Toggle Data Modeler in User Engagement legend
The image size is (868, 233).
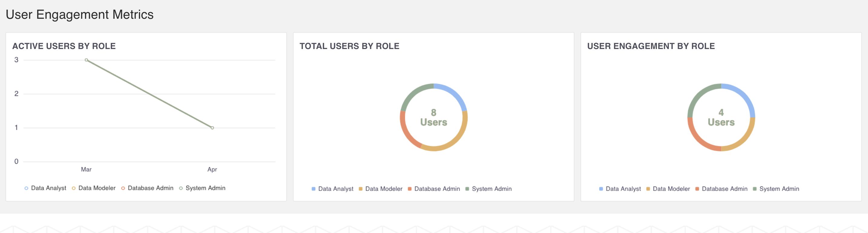(668, 189)
